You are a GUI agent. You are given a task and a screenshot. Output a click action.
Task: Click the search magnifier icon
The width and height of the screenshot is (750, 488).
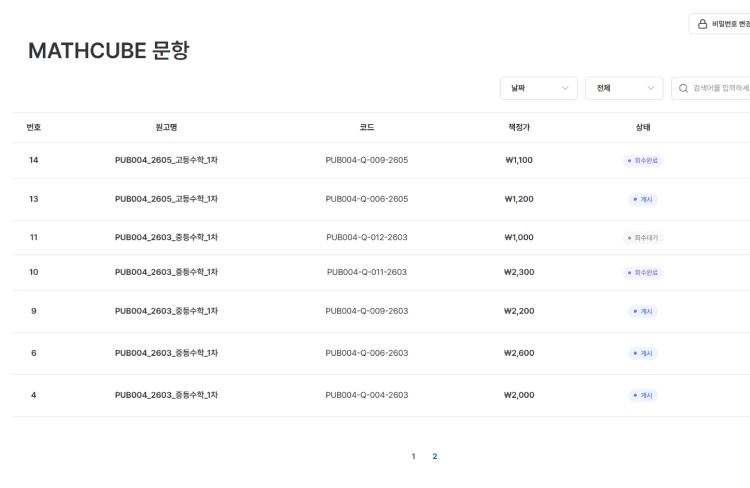684,88
